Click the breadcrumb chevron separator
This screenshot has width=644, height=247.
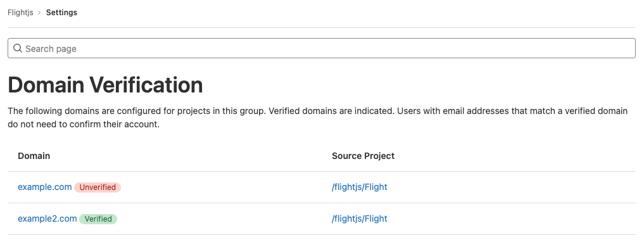39,13
